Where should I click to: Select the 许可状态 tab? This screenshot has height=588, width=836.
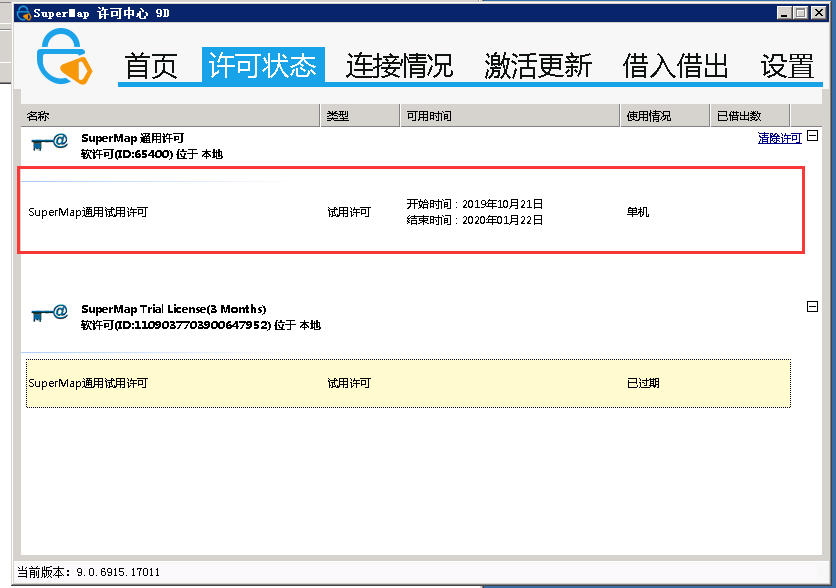point(263,65)
